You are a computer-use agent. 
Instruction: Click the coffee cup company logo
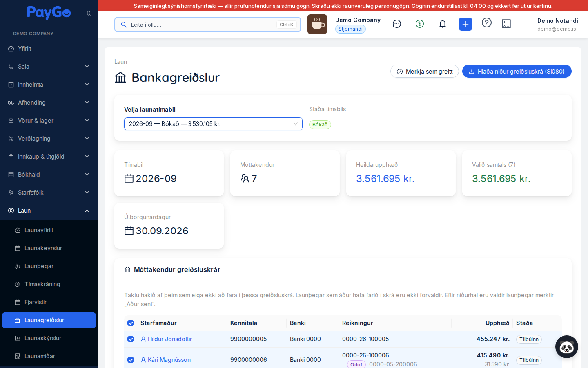tap(317, 24)
